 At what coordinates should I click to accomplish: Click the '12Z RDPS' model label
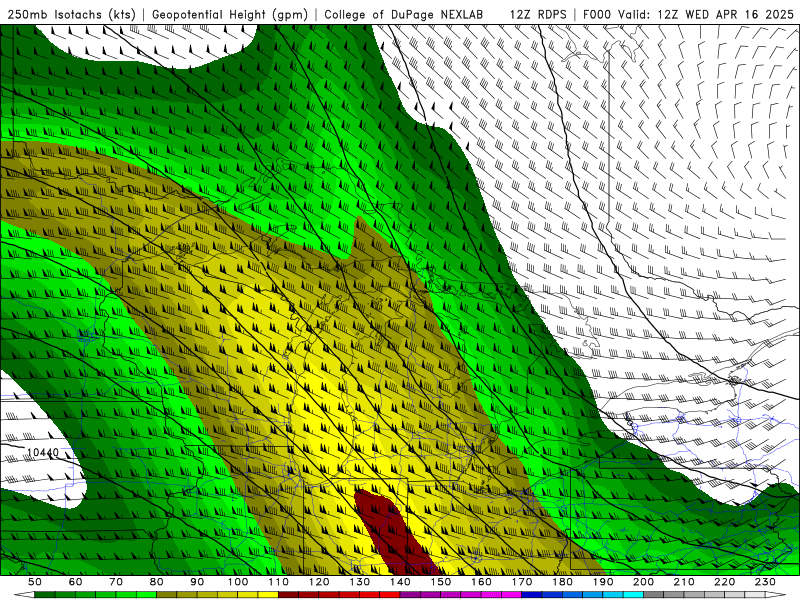tap(538, 15)
